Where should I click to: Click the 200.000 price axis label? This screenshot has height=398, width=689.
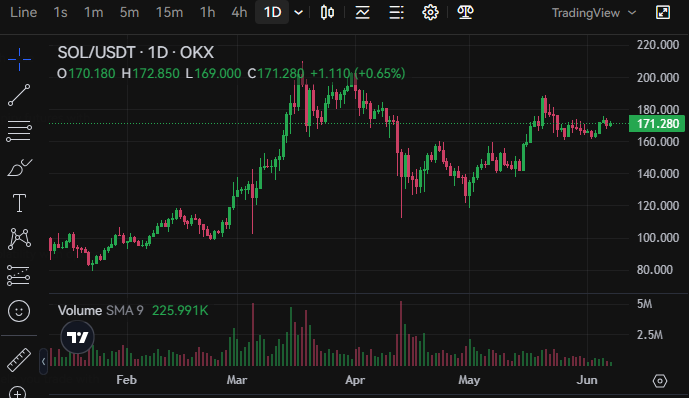pyautogui.click(x=658, y=78)
